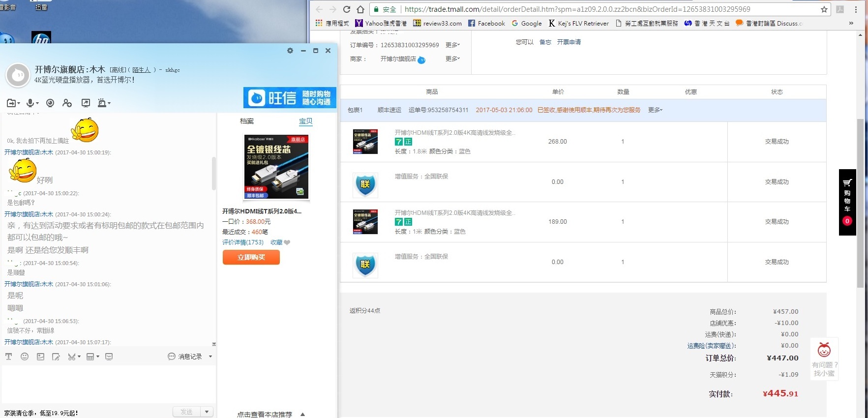Expand the siren icon dropdown arrow
868x418 pixels.
109,103
